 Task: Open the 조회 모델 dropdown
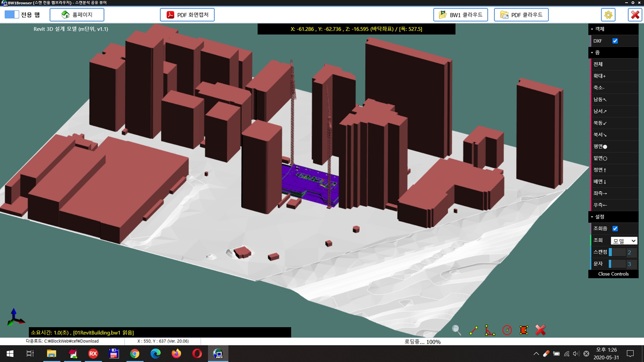click(x=624, y=240)
